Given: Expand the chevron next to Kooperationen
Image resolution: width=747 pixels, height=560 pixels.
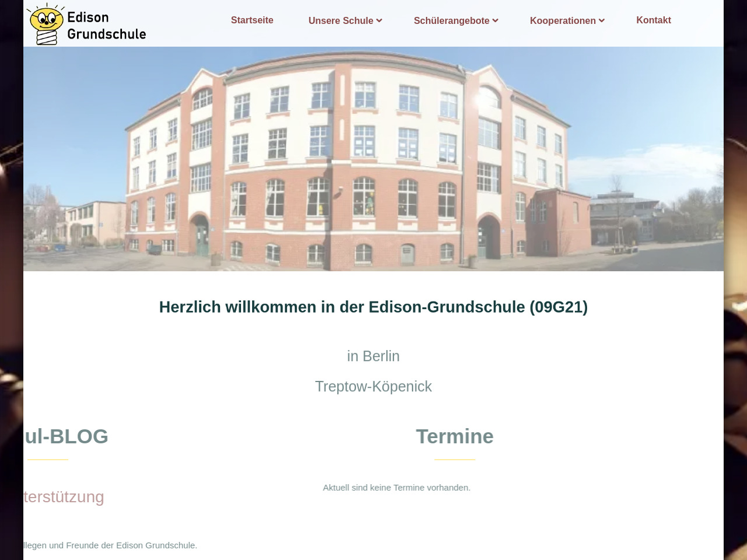Looking at the screenshot, I should pos(602,21).
